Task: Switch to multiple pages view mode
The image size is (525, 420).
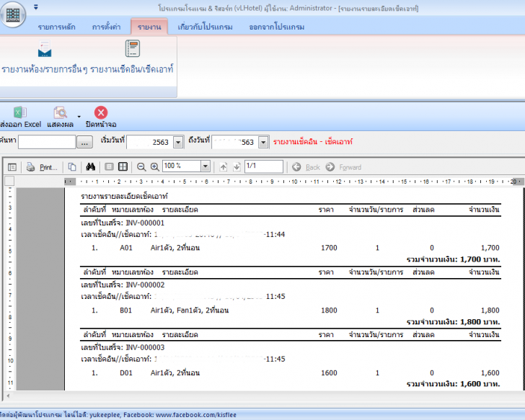Action: [x=123, y=166]
